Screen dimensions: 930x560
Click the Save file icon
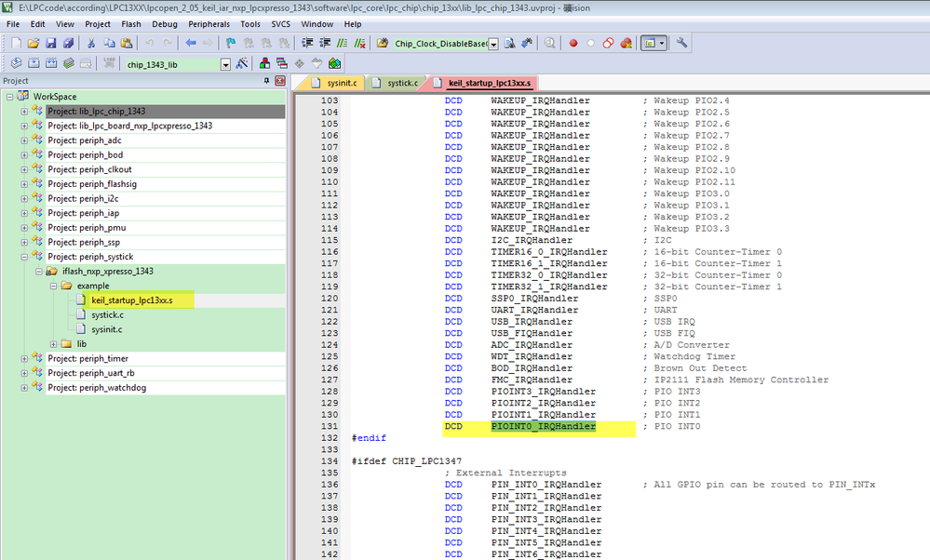coord(51,44)
